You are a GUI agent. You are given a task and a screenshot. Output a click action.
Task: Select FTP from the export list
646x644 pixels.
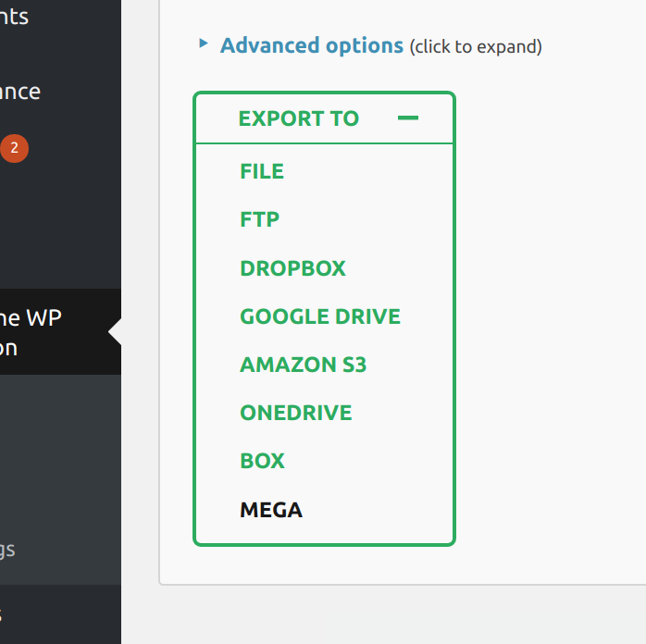[259, 219]
